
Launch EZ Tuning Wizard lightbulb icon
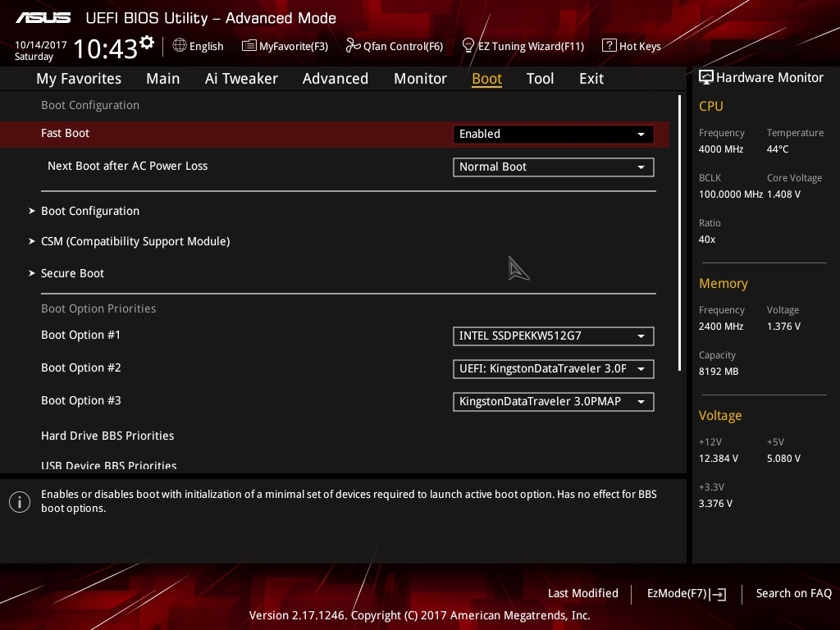click(x=468, y=46)
